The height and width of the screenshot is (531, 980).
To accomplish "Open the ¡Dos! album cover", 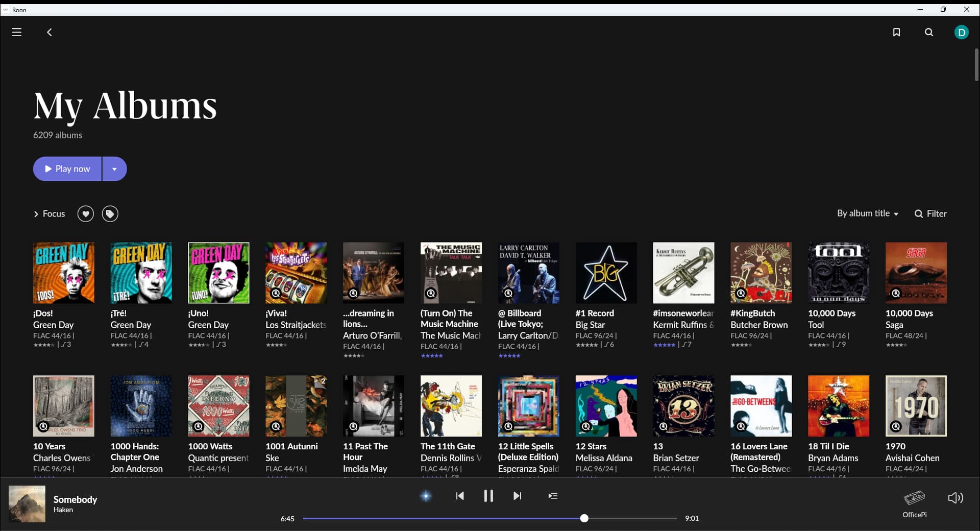I will (x=64, y=273).
